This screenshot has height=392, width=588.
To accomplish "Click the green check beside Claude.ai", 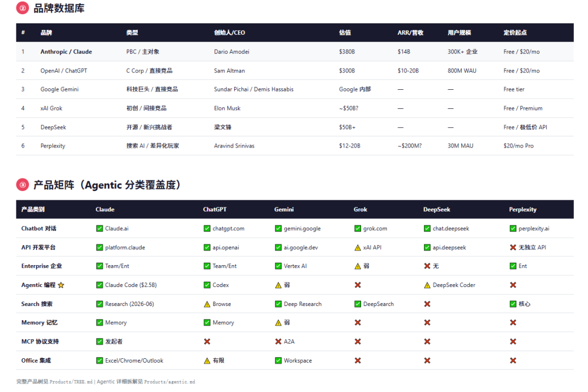I will click(100, 229).
